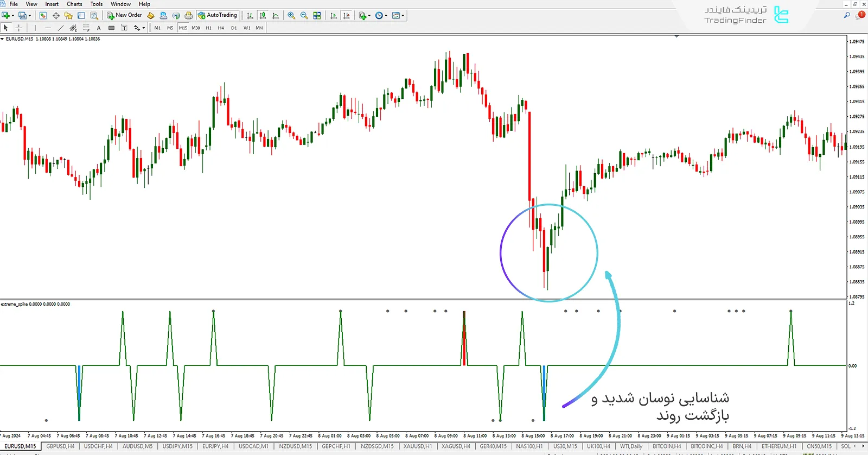Switch to the GBPUSD,H4 chart tab
The width and height of the screenshot is (868, 455).
[x=60, y=446]
